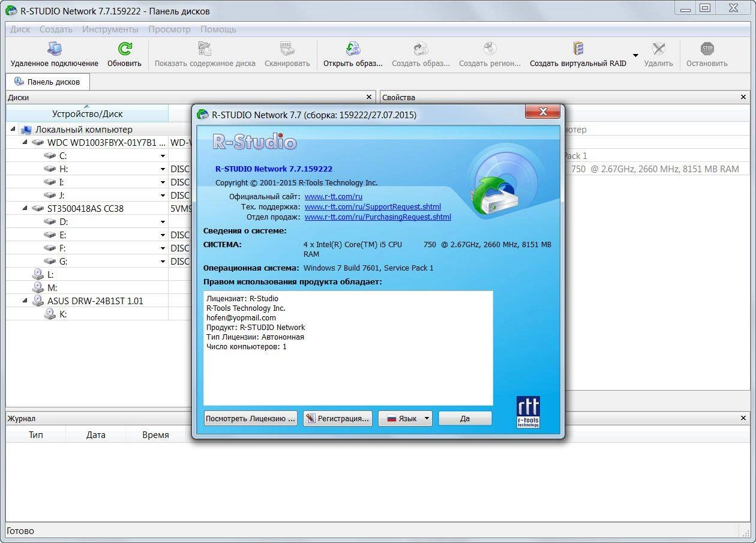Click the Registration (Регистрация) button
The height and width of the screenshot is (543, 756).
click(x=337, y=418)
